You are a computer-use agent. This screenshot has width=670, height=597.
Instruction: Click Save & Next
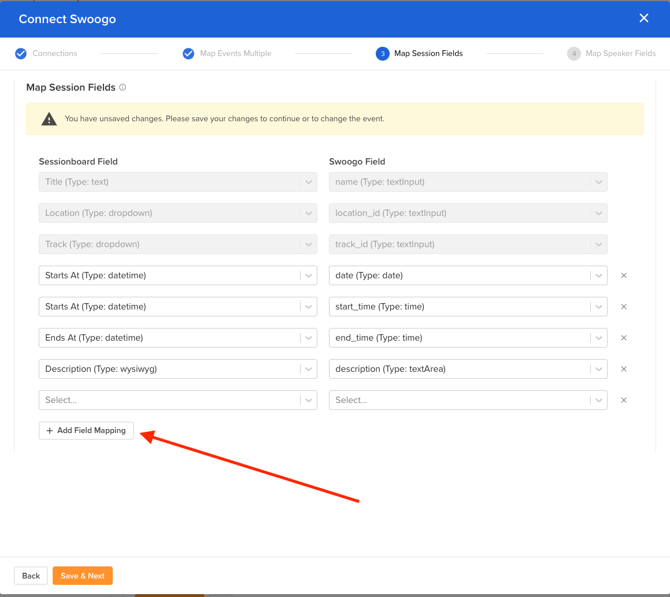[82, 576]
